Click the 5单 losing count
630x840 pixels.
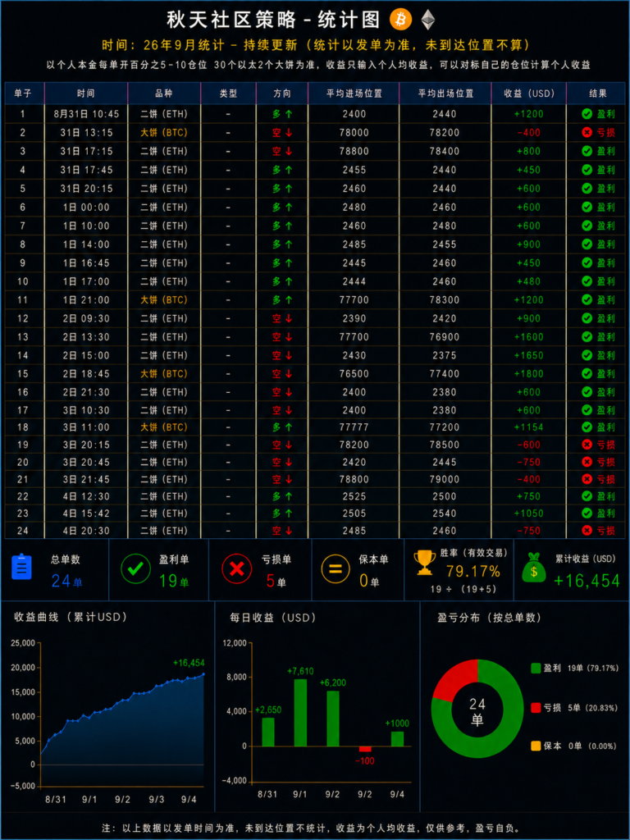tap(276, 580)
